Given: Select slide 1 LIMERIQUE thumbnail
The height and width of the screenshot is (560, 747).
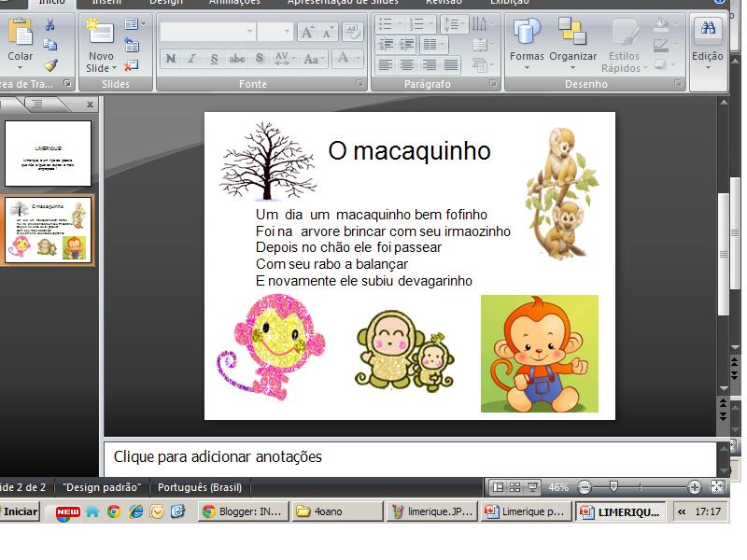Looking at the screenshot, I should pos(48,153).
